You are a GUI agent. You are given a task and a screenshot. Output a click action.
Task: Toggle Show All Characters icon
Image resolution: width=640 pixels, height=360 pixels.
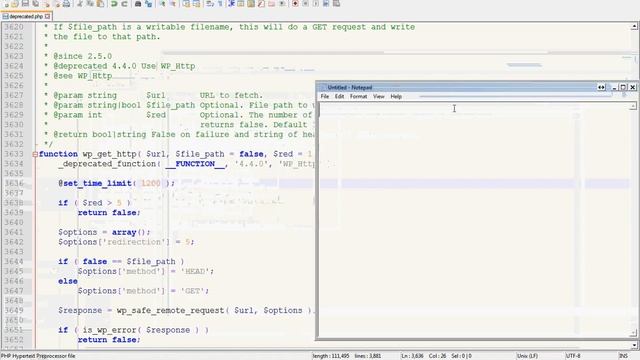[220, 4]
